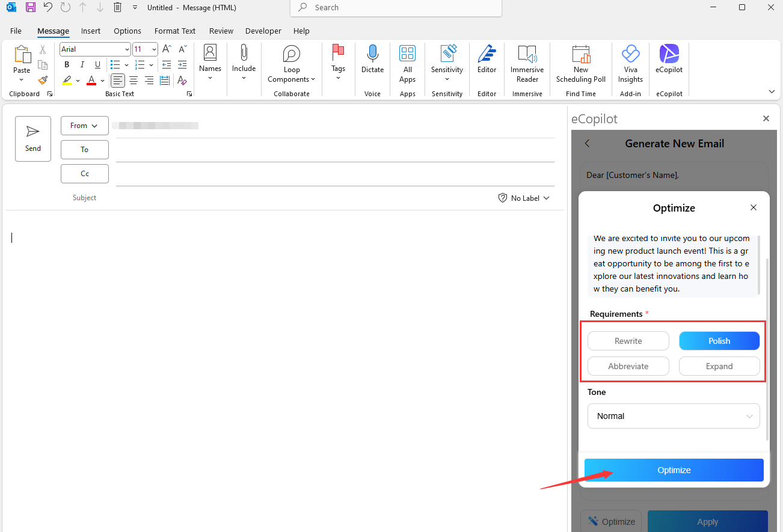The width and height of the screenshot is (783, 532).
Task: Launch the eCopilot add-in
Action: tap(669, 60)
